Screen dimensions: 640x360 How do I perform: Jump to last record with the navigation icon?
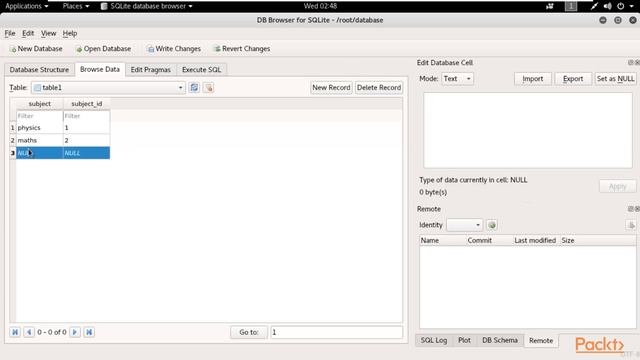89,332
